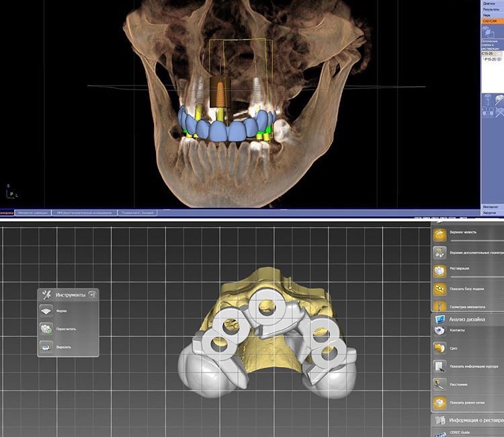Toggle Показать базу модели display
Viewport: 504px width, 437px height.
[439, 289]
